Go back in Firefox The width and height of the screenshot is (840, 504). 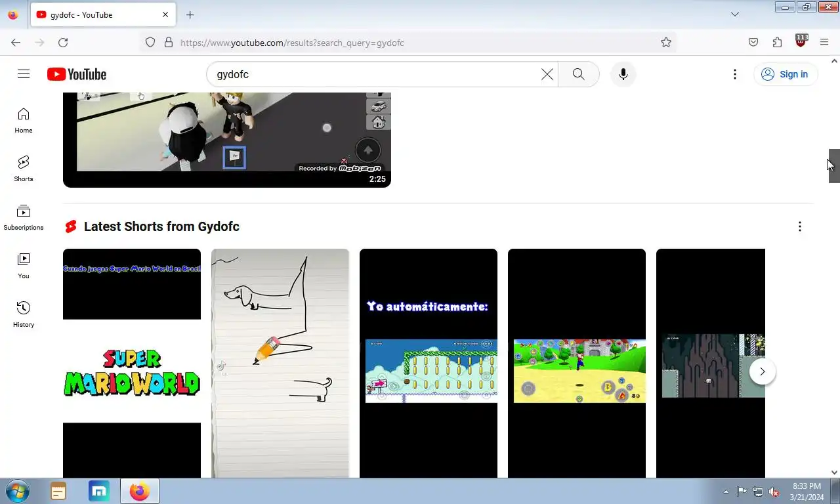point(16,42)
